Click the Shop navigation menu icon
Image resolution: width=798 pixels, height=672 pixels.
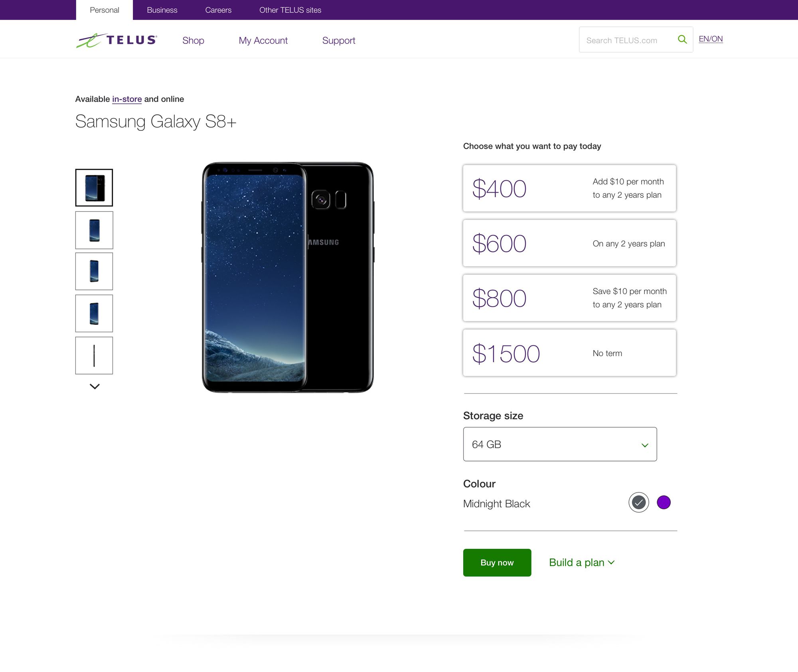pos(193,40)
